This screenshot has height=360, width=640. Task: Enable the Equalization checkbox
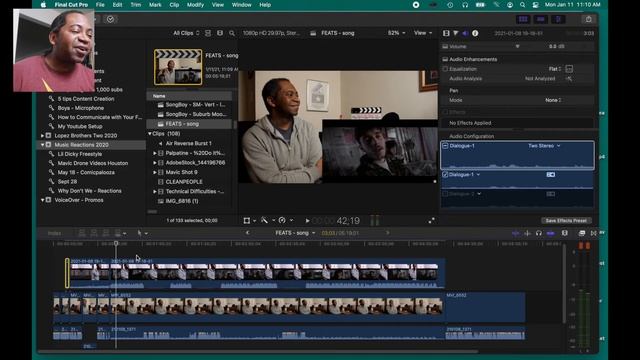[x=445, y=69]
